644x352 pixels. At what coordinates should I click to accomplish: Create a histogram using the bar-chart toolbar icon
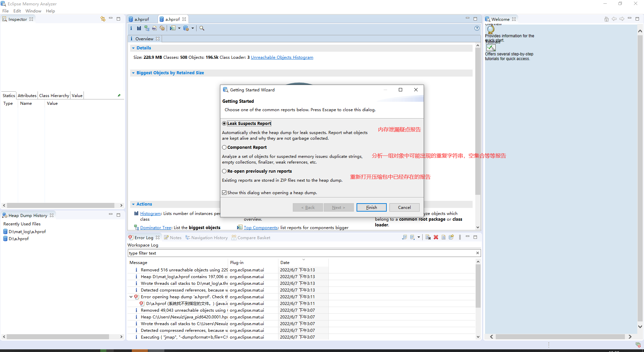point(139,28)
